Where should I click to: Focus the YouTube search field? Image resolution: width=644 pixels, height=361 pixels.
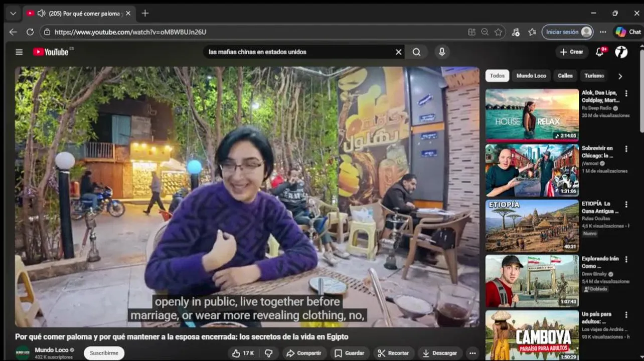[x=298, y=52]
